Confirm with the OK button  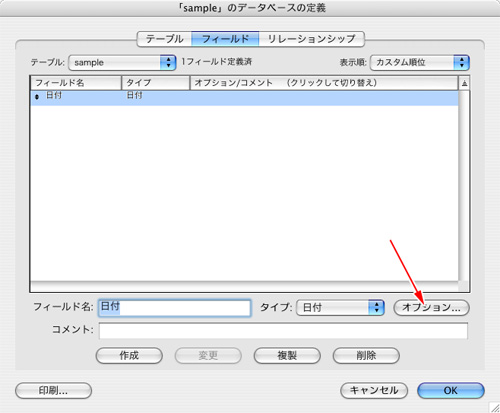pos(451,391)
